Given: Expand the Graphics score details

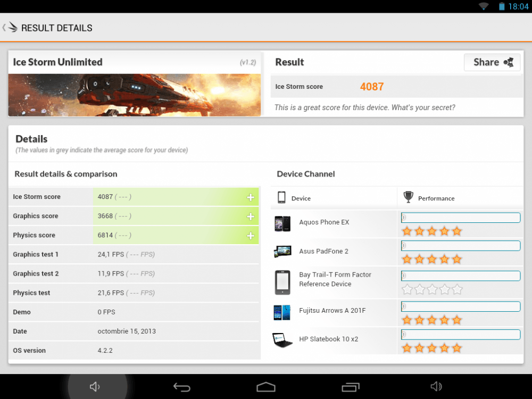Looking at the screenshot, I should tap(251, 217).
